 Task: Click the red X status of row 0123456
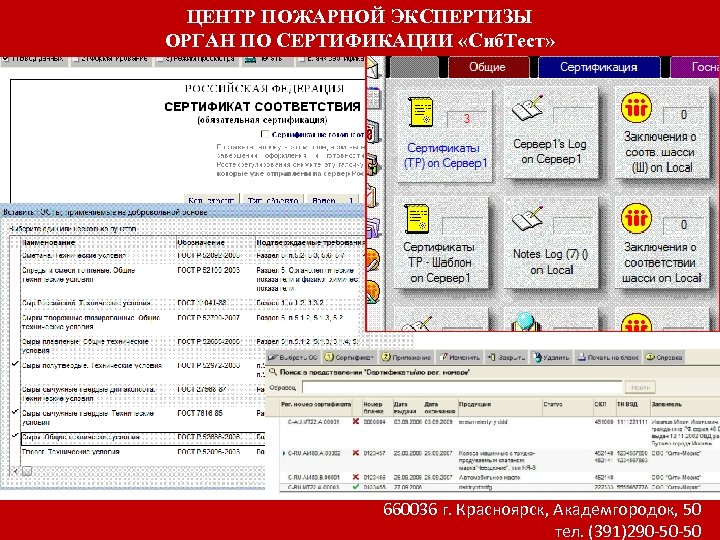[355, 477]
